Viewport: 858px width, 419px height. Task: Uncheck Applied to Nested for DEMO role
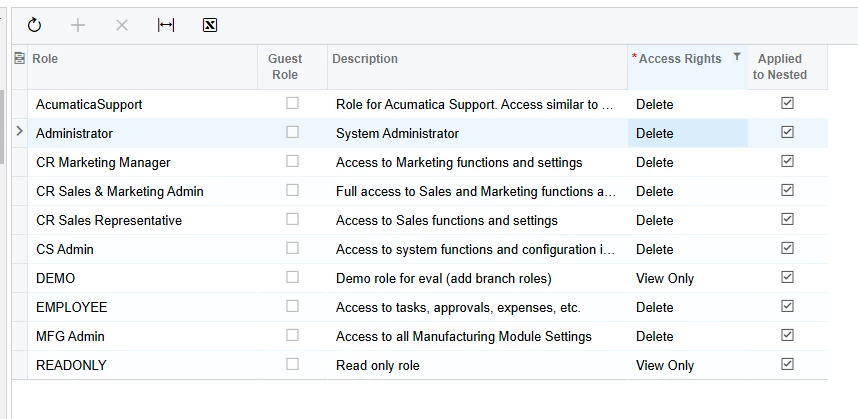click(787, 277)
